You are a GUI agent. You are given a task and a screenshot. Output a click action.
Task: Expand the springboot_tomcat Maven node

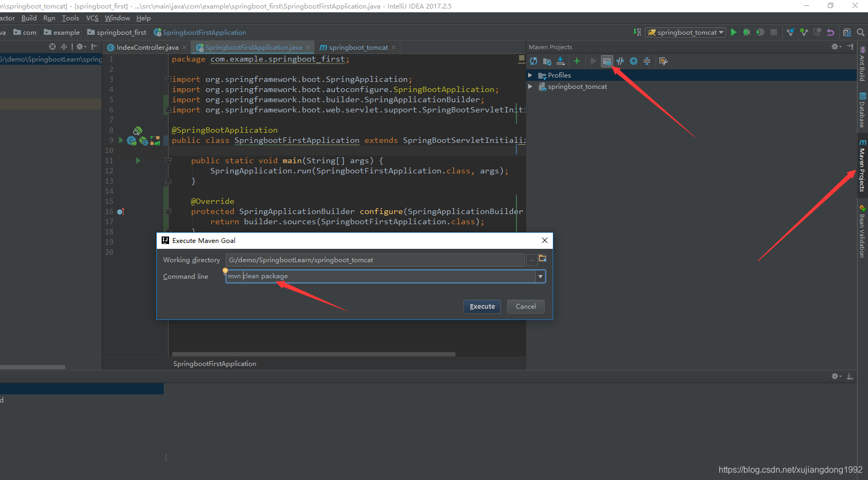tap(530, 87)
